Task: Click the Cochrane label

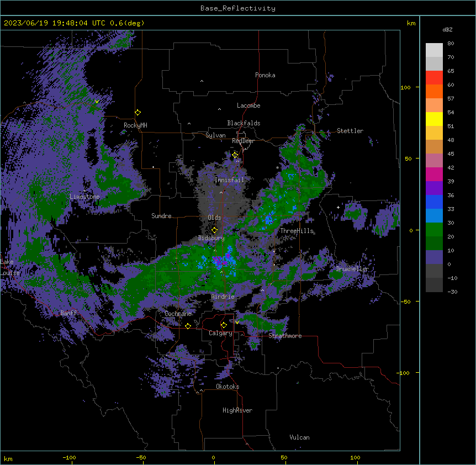Action: [x=178, y=314]
